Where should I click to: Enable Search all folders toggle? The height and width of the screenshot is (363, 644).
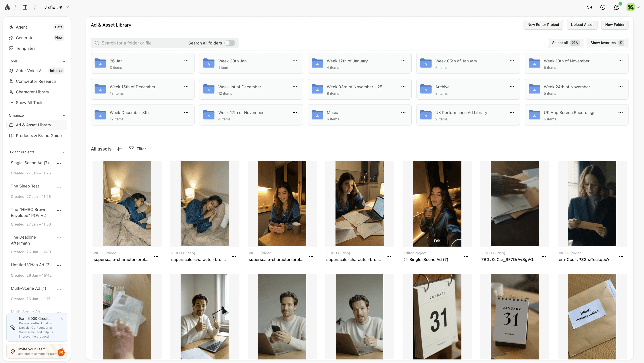(x=229, y=43)
